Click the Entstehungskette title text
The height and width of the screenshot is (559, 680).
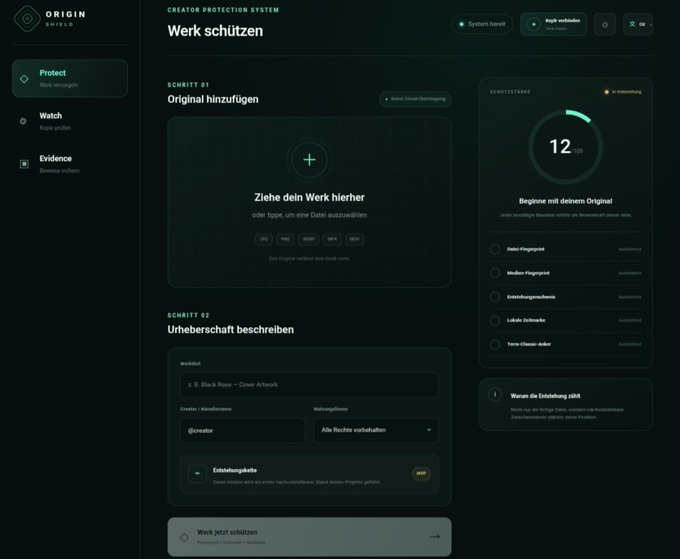point(235,470)
